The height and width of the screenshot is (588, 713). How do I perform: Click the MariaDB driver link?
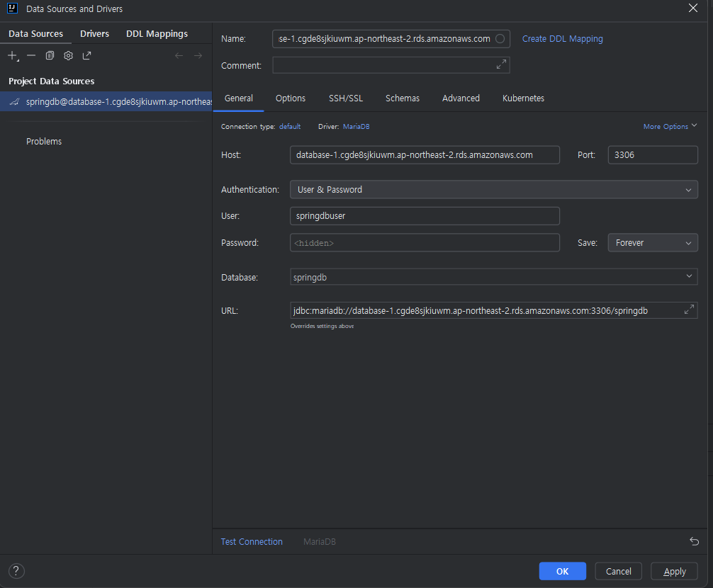pos(356,126)
